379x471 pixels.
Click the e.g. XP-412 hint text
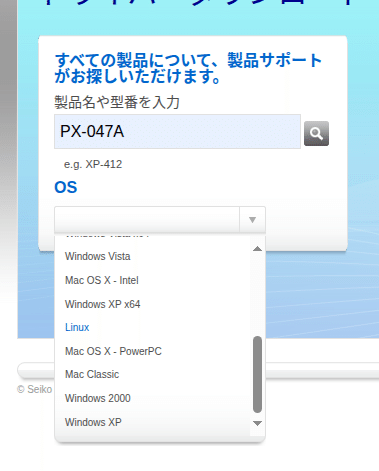tap(93, 164)
